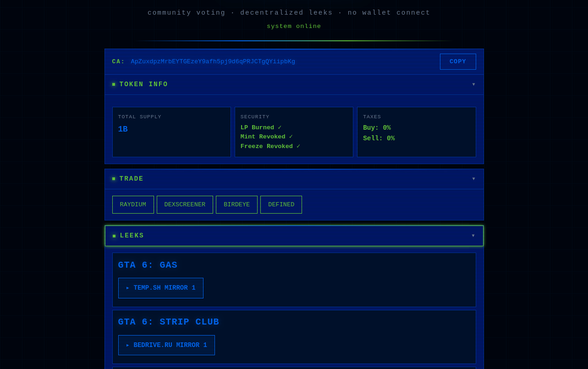Click the 'system online' status text
This screenshot has height=369, width=588.
coord(294,27)
